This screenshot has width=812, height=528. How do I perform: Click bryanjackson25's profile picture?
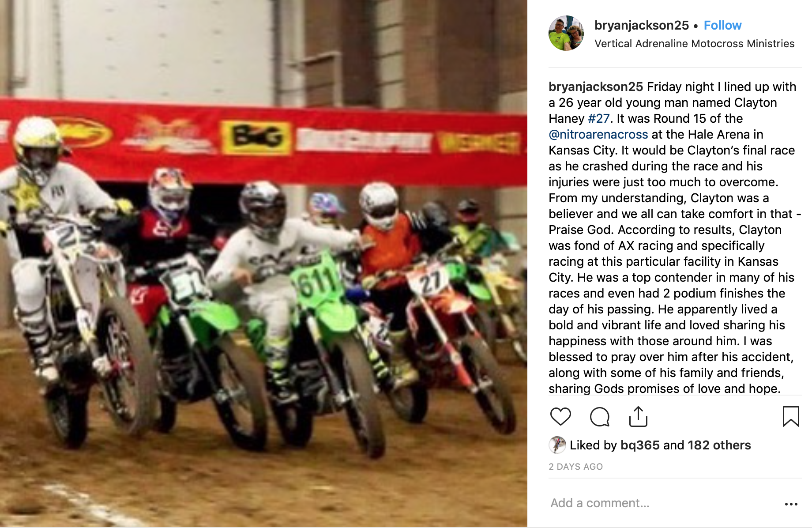566,33
